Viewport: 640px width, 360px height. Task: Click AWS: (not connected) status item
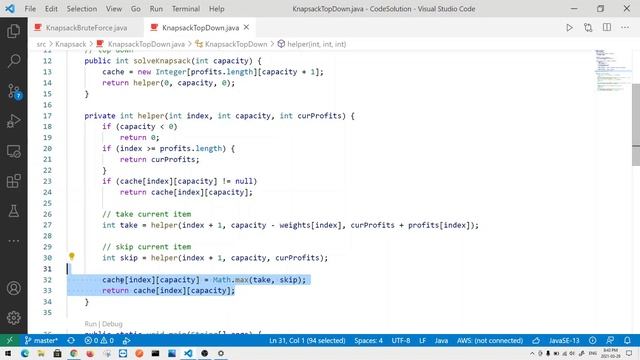(490, 340)
